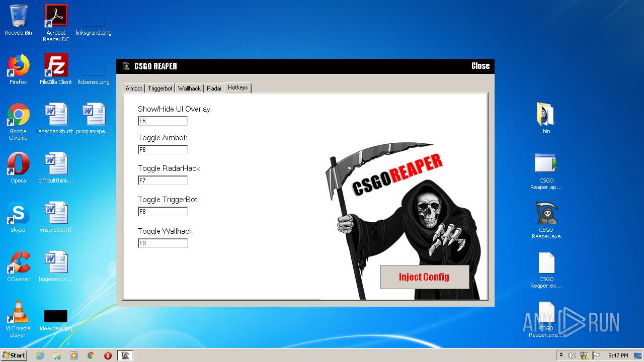Open Windows Explorer from the taskbar
The image size is (644, 362).
pyautogui.click(x=57, y=355)
